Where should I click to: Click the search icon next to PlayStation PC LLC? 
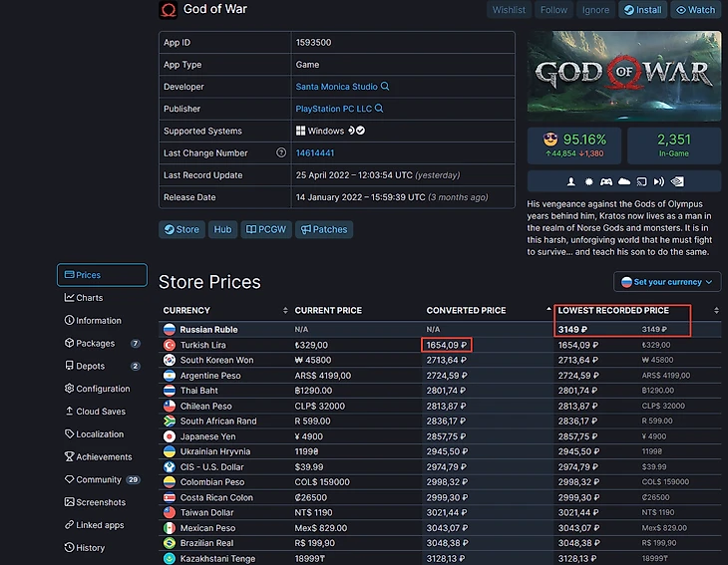(379, 110)
